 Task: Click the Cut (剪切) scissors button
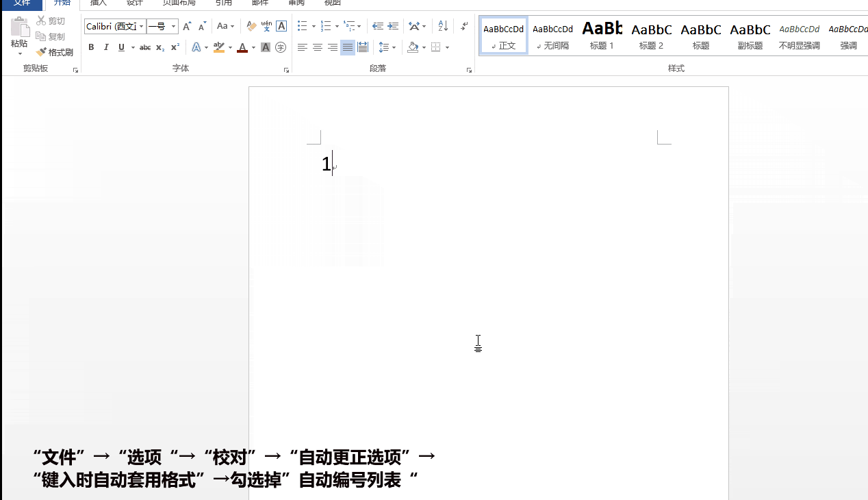51,21
